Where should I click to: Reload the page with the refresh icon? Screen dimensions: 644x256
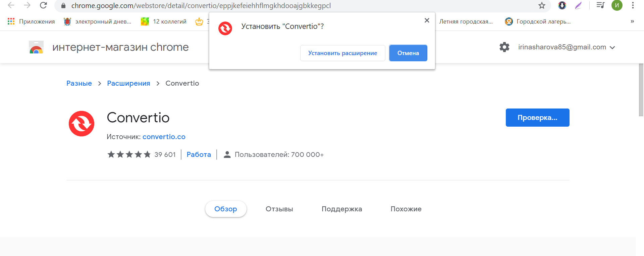43,5
